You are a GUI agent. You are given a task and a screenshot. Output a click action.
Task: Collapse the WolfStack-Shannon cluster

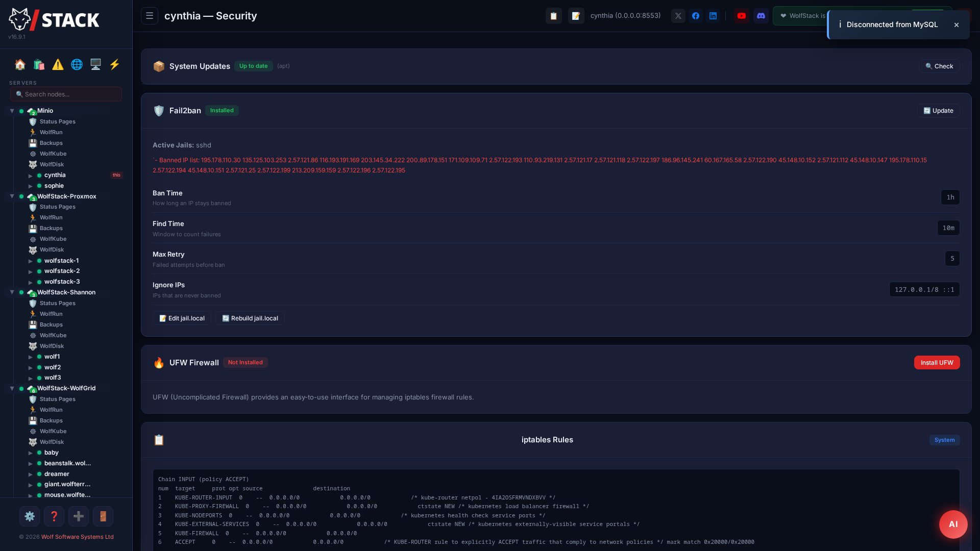click(12, 292)
